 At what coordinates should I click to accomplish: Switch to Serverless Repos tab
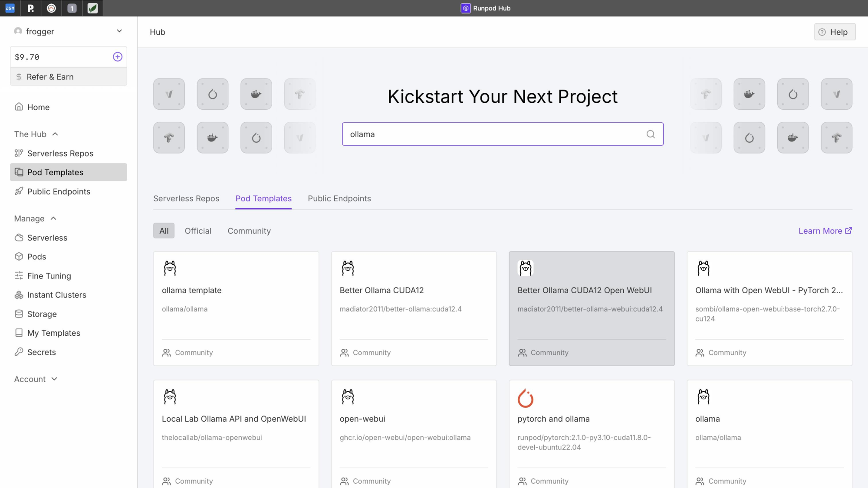click(186, 198)
